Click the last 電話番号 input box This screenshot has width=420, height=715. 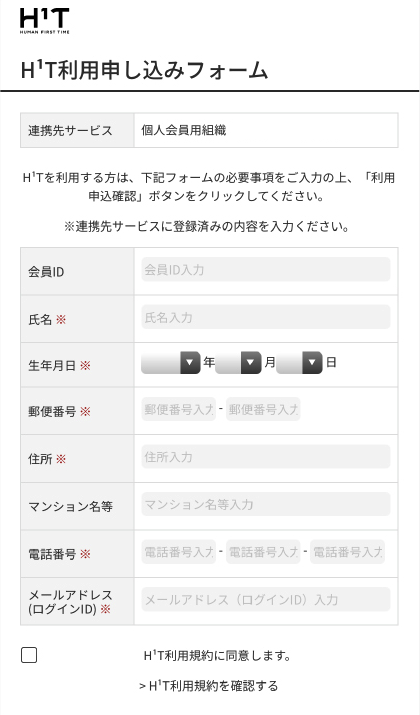click(347, 552)
